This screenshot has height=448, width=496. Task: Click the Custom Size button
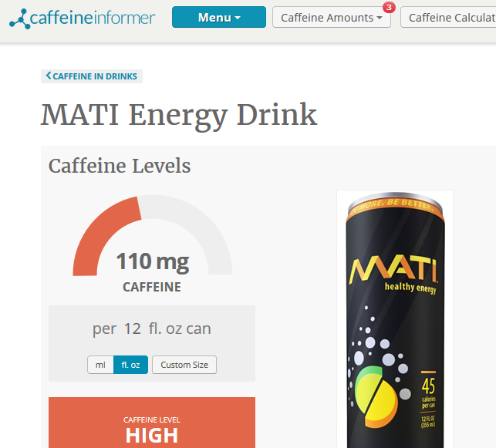tap(184, 365)
